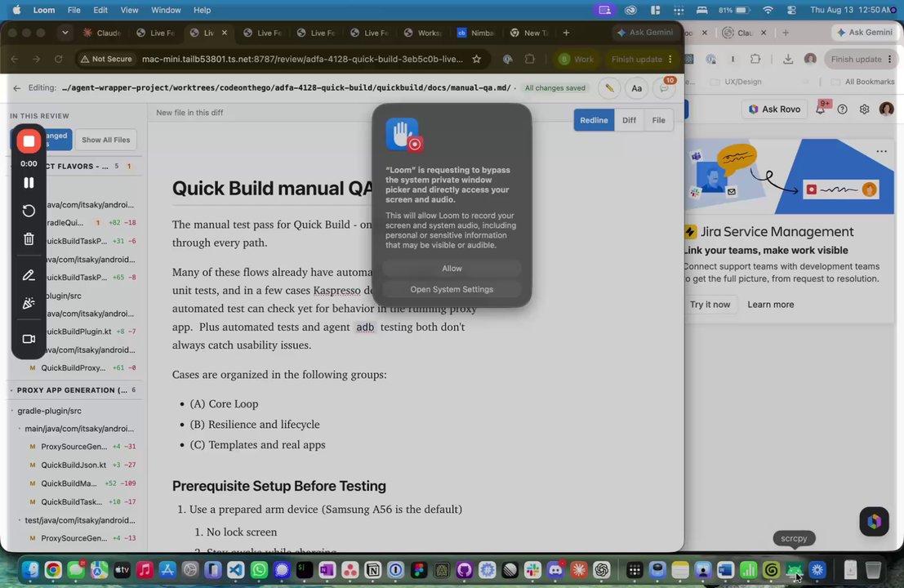Open the Edit menu in menu bar
This screenshot has height=588, width=904.
[x=100, y=10]
